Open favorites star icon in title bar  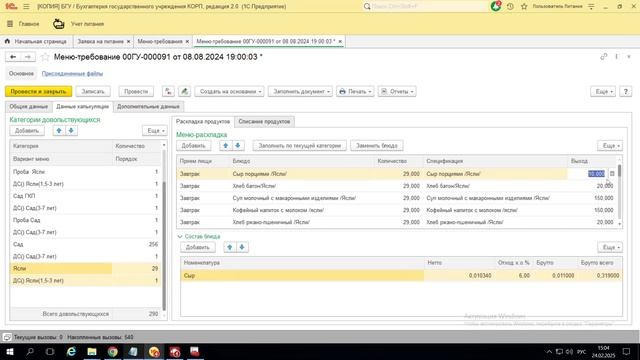524,7
